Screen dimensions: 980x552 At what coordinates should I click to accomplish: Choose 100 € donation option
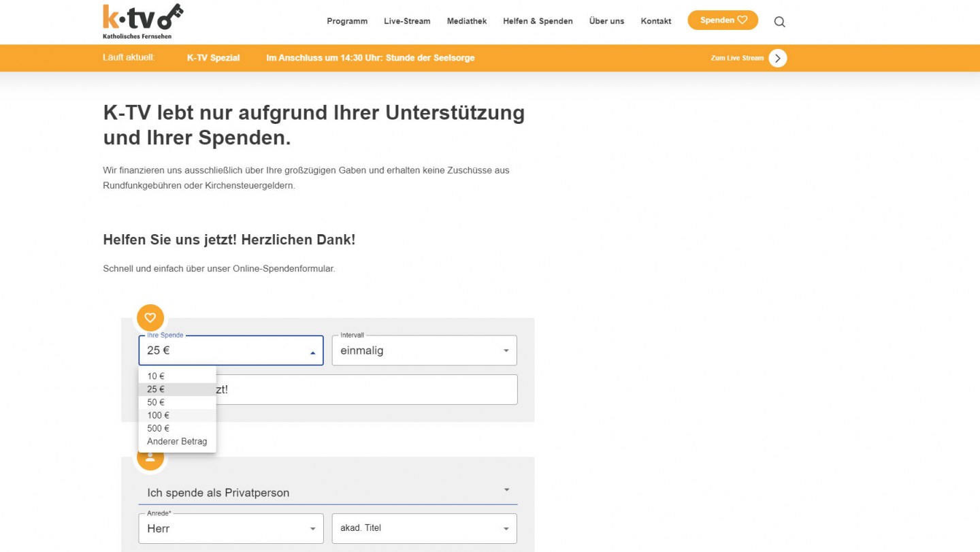coord(177,415)
